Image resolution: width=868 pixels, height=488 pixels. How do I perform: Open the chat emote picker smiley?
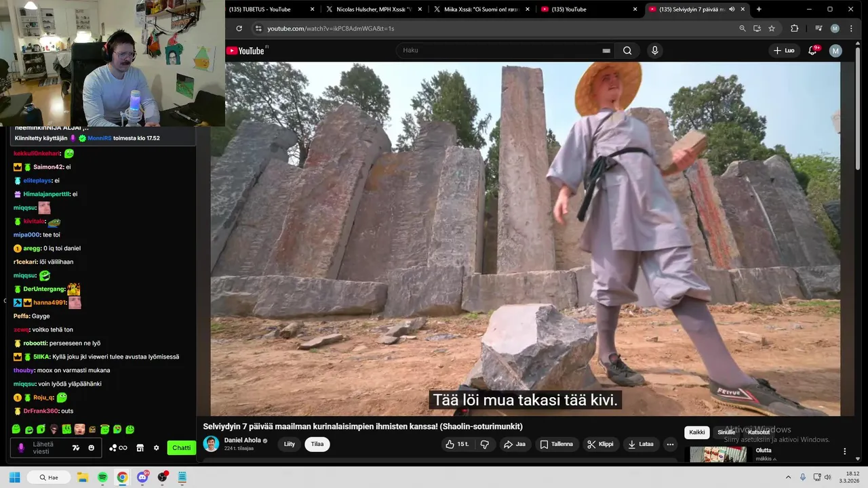click(x=92, y=448)
